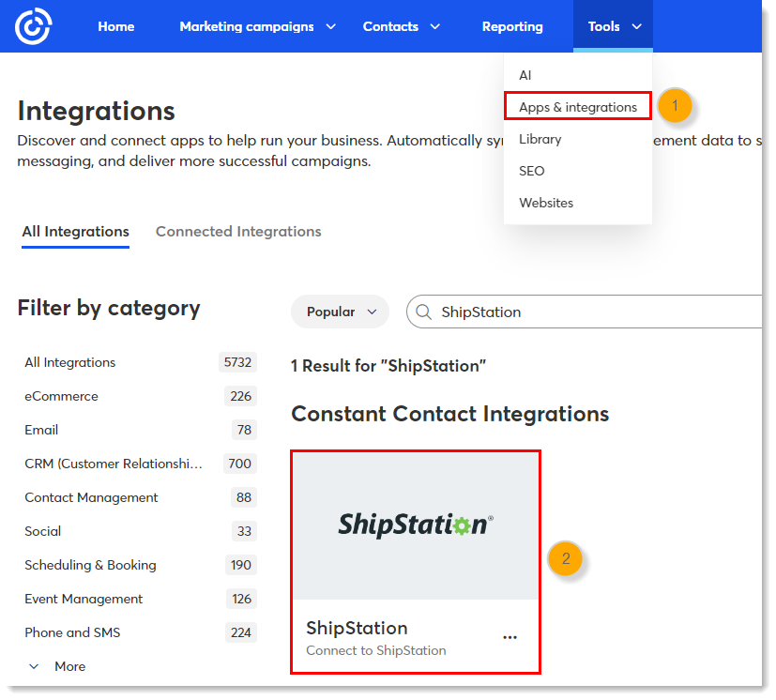Click the 'Connect to ShipStation' subtitle
This screenshot has width=776, height=700.
[376, 650]
